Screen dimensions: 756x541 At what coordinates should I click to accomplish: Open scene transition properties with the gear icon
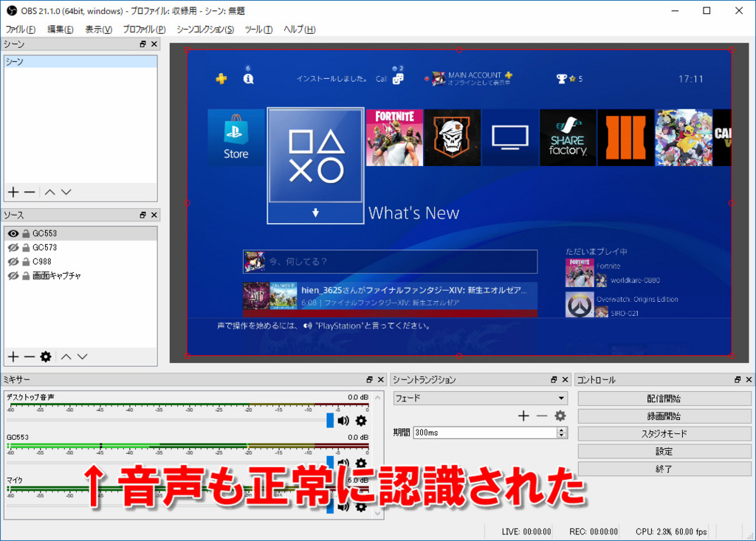560,416
